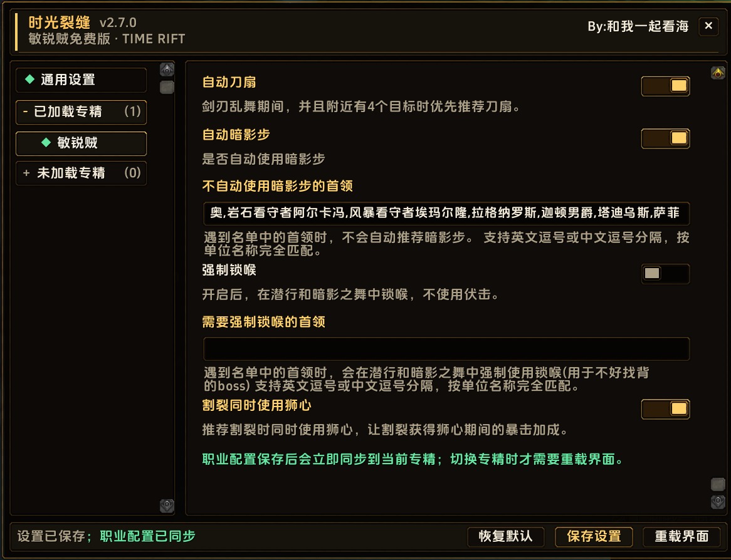Click the sidebar scroll-down arrow icon
The height and width of the screenshot is (560, 731).
pos(167,506)
